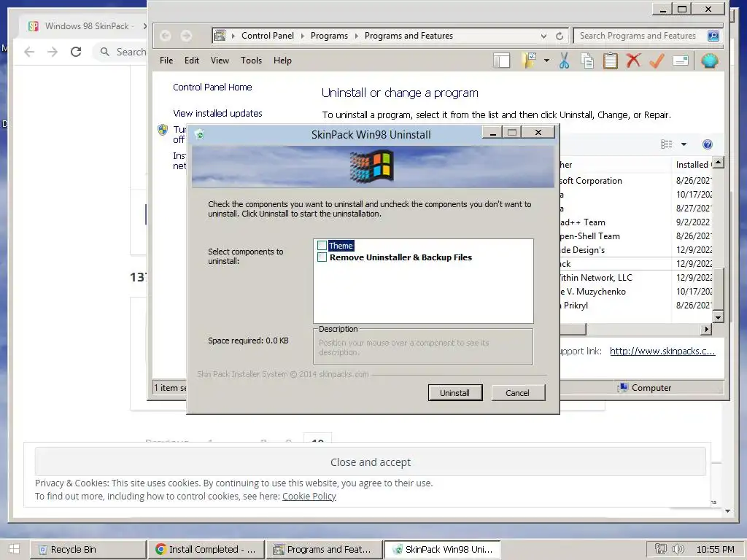
Task: Click the Installed On column header
Action: pos(693,165)
